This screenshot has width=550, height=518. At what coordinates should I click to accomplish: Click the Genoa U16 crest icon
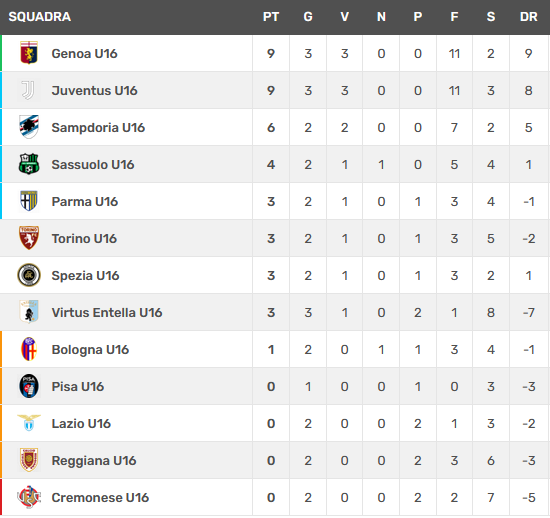(x=29, y=53)
